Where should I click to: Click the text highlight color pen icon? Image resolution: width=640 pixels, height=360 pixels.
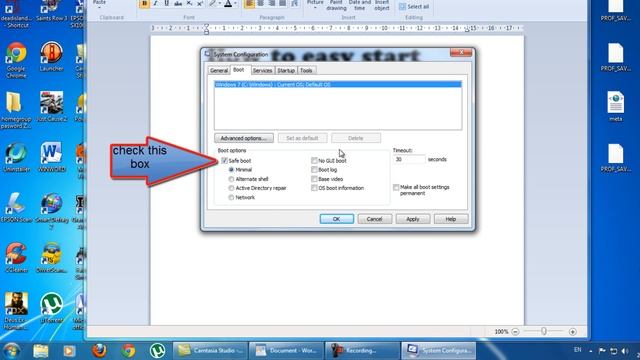click(x=212, y=4)
